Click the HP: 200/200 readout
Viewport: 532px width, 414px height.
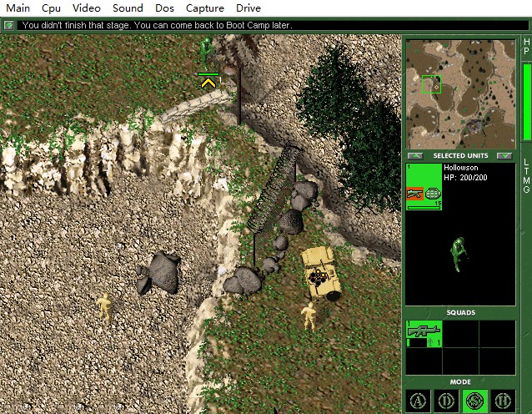pyautogui.click(x=465, y=177)
